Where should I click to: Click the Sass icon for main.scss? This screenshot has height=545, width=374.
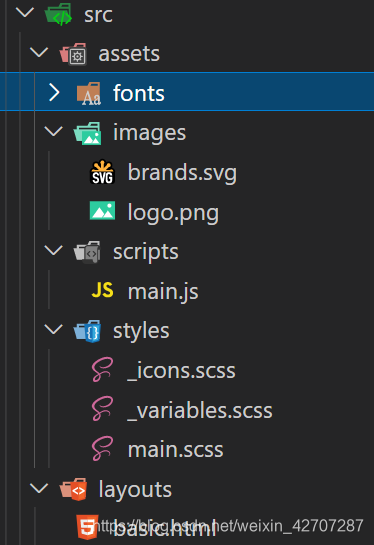point(102,449)
